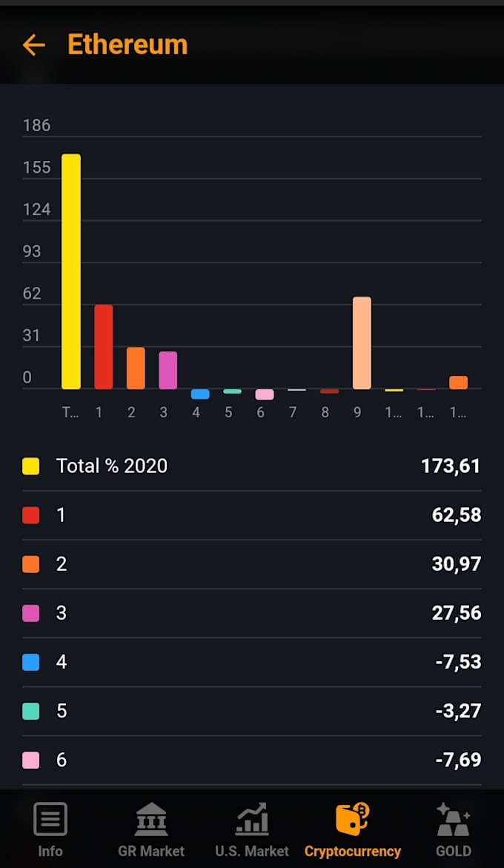Click the red swatch for month 1

pos(31,515)
